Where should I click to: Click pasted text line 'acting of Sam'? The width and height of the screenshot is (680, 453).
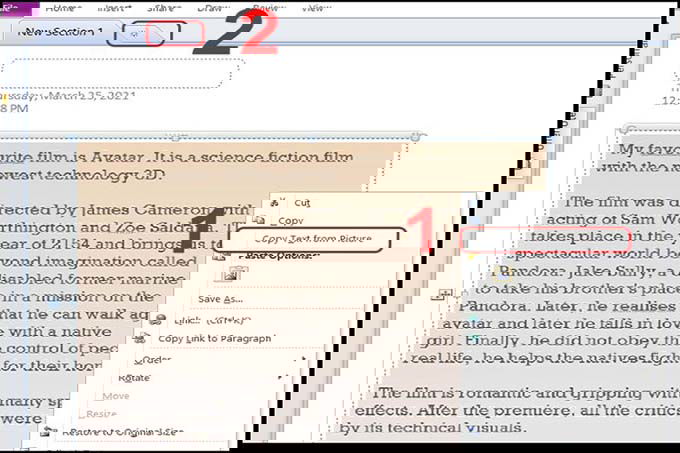[612, 219]
